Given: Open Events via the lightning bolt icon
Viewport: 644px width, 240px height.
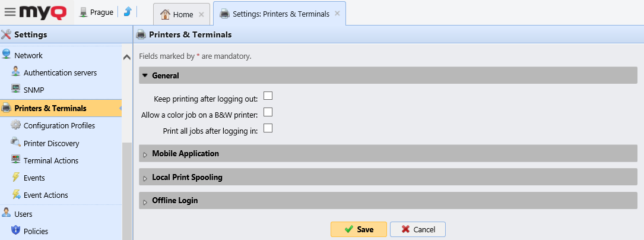Looking at the screenshot, I should (16, 178).
